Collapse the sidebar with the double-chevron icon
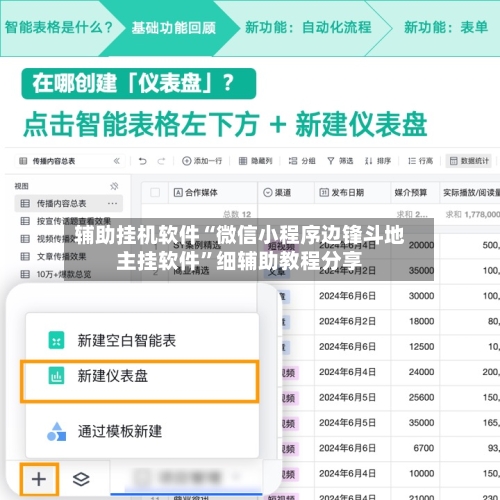This screenshot has width=500, height=500. pyautogui.click(x=117, y=161)
